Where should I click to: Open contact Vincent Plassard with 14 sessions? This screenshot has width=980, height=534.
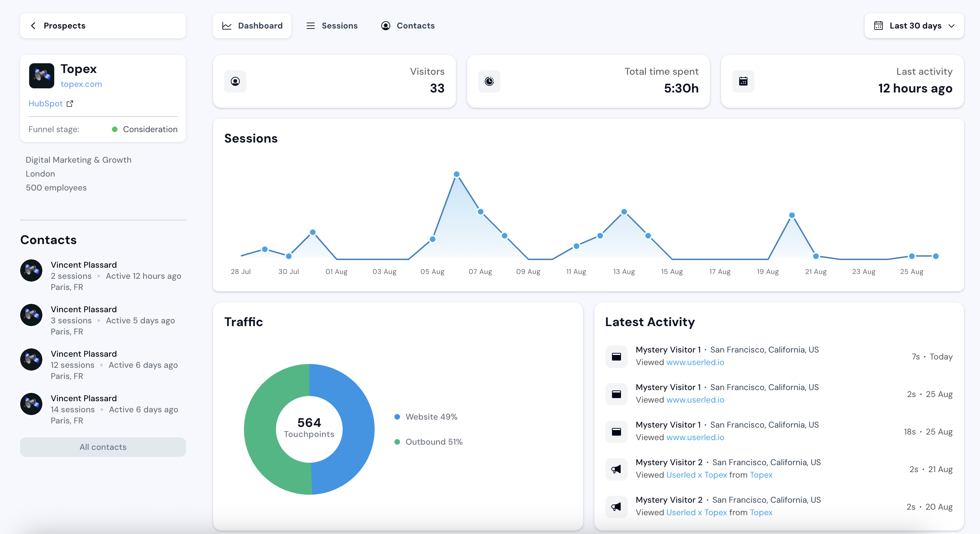click(x=84, y=398)
